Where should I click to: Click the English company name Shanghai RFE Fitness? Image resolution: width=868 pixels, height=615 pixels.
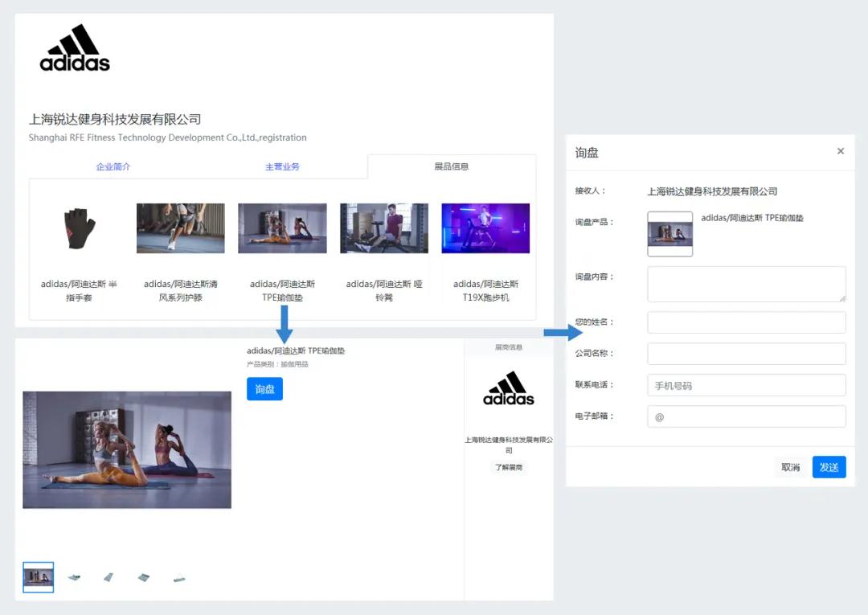[x=167, y=137]
